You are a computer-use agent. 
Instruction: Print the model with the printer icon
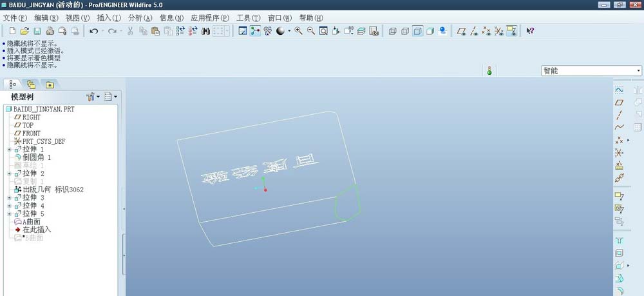[50, 31]
